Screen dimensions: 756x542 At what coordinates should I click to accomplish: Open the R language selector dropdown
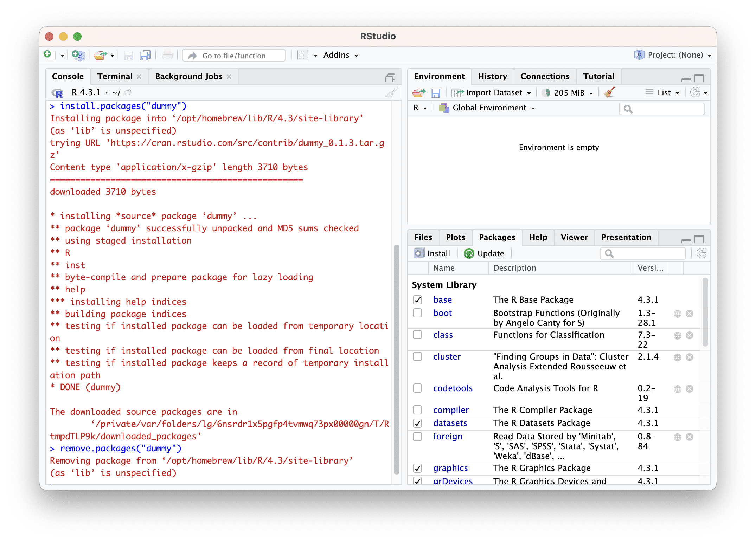420,108
